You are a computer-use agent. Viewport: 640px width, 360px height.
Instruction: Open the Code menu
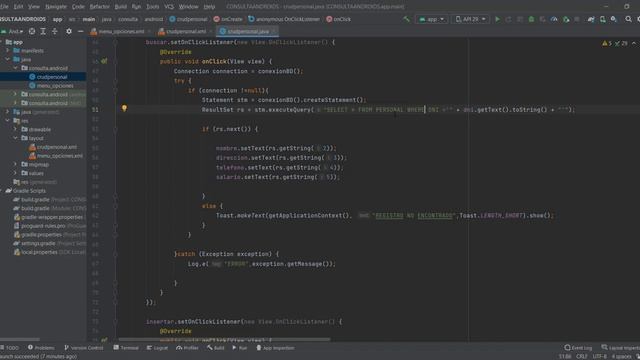point(78,7)
